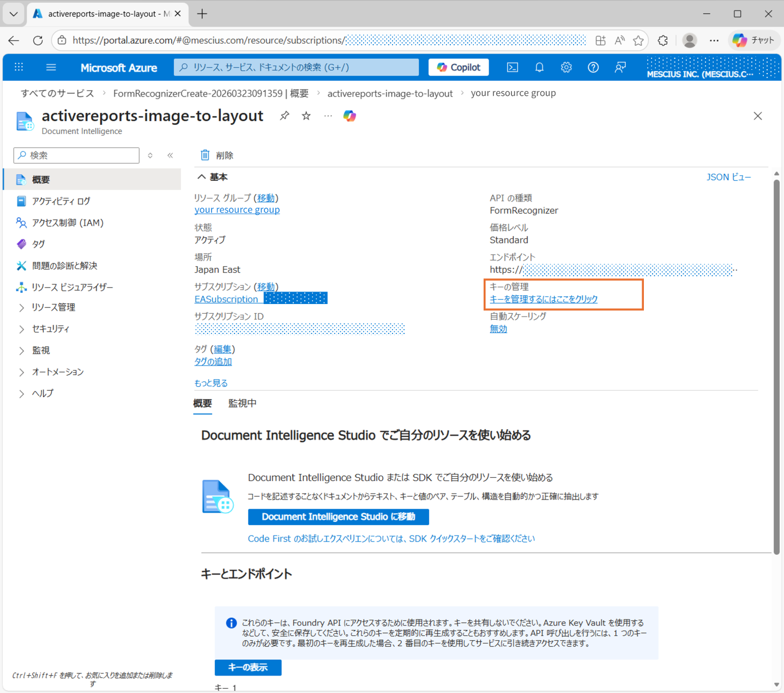
Task: Focus the Azure global search box
Action: pyautogui.click(x=296, y=67)
